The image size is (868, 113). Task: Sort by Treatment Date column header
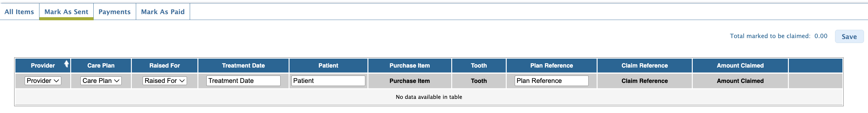pyautogui.click(x=243, y=66)
